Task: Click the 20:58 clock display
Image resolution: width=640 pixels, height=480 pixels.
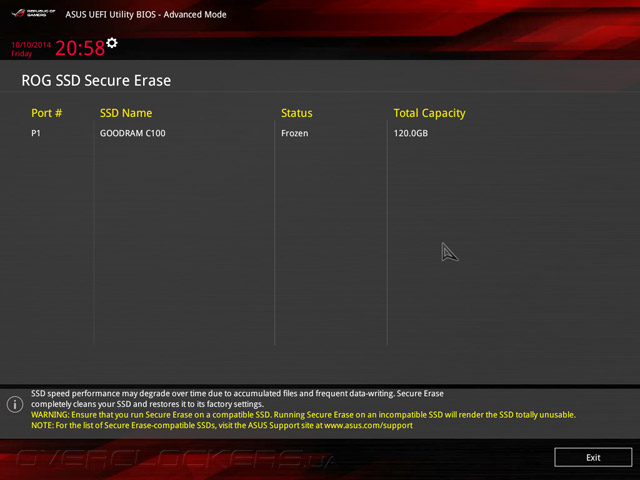Action: pos(80,48)
